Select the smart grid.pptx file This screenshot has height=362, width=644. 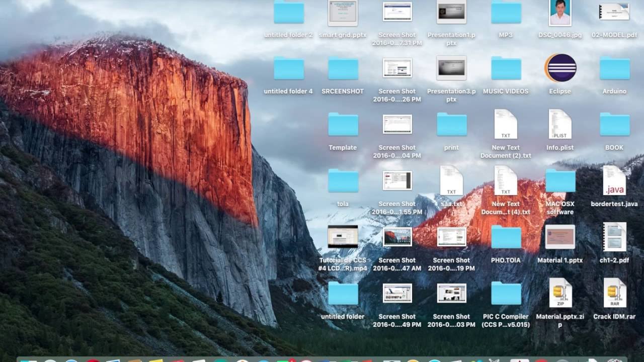[x=343, y=13]
